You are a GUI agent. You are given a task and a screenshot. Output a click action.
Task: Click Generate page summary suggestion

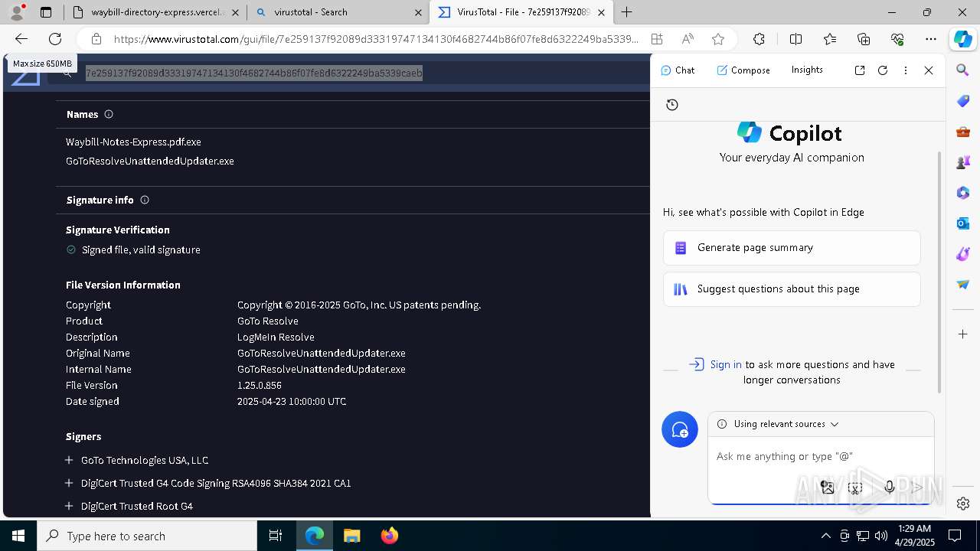(792, 248)
